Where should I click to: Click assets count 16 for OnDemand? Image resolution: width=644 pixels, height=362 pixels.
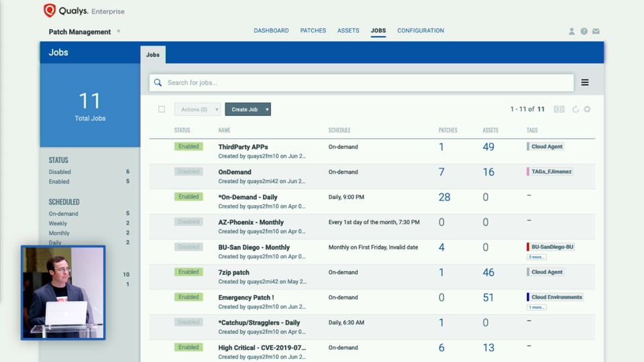pyautogui.click(x=488, y=172)
